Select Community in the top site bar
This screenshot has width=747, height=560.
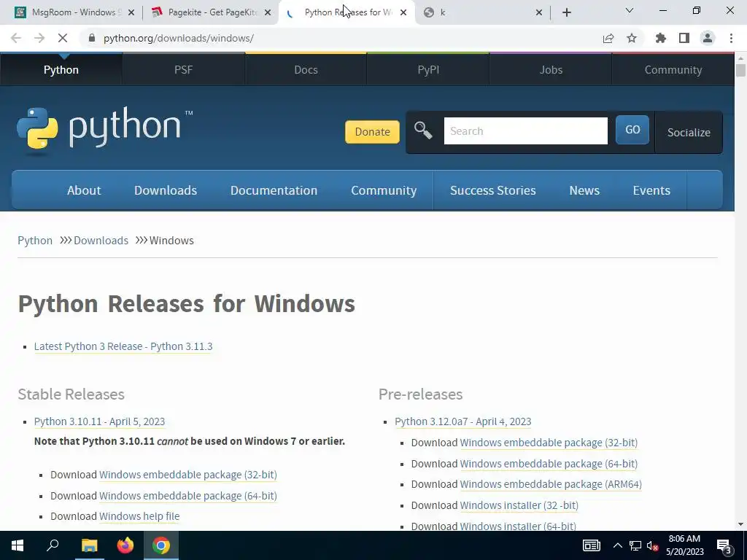(x=673, y=69)
